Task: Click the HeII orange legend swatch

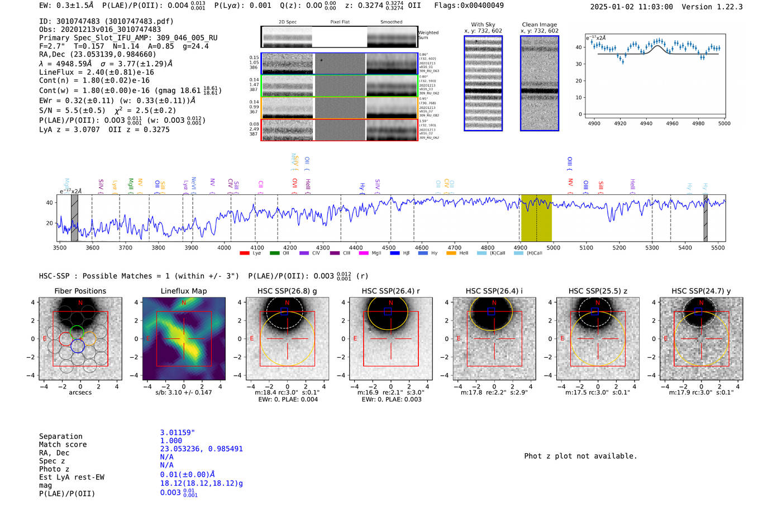Action: [451, 253]
